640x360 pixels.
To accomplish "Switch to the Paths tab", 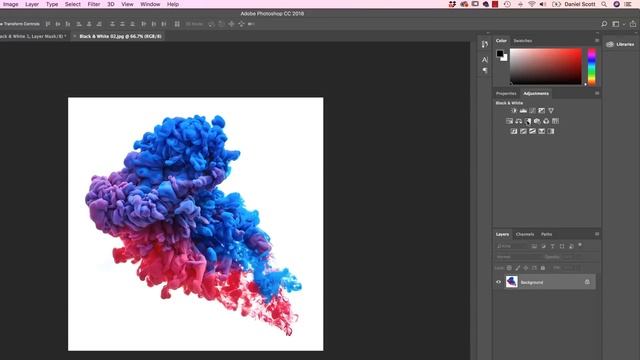I will point(547,234).
